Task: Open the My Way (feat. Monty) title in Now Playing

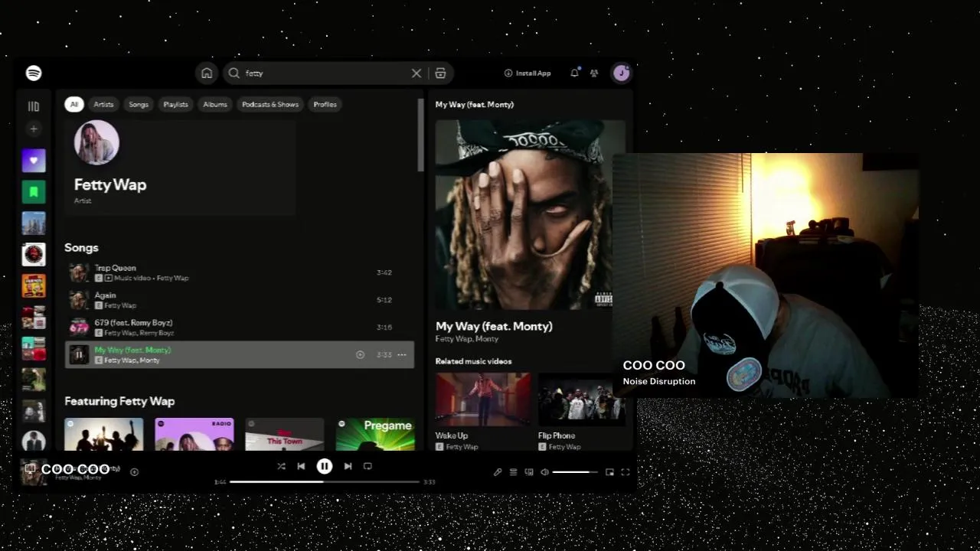Action: pos(494,326)
